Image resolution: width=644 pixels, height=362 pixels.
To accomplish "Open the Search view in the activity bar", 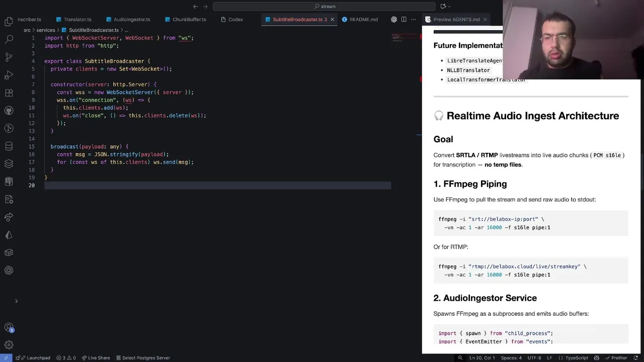I will (9, 39).
